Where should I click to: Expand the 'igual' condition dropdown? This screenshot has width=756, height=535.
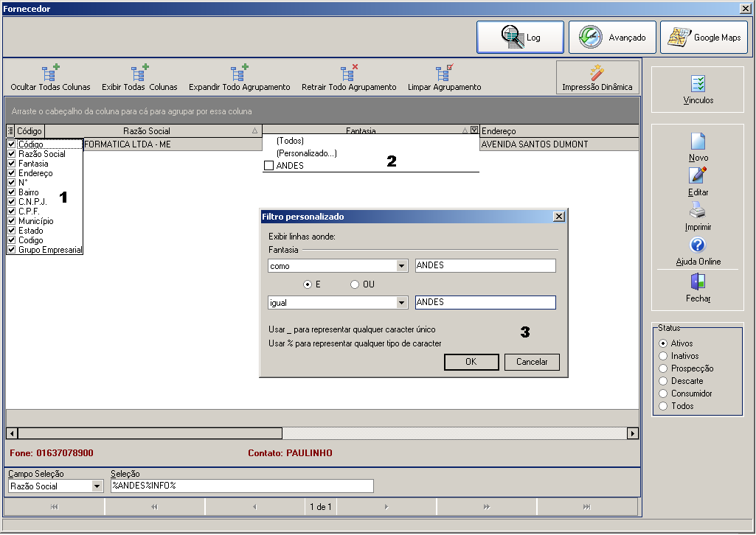(402, 302)
